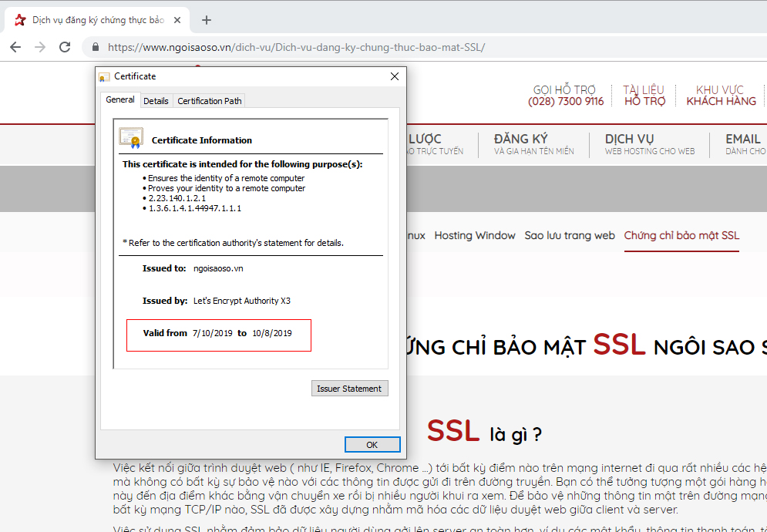
Task: Switch to the Details tab
Action: click(156, 101)
